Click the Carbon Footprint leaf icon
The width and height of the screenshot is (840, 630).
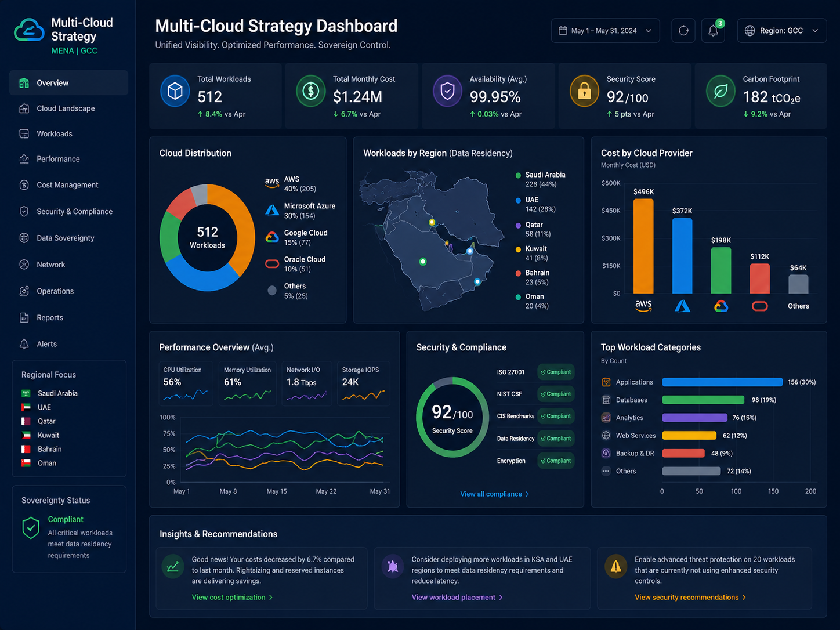click(720, 91)
